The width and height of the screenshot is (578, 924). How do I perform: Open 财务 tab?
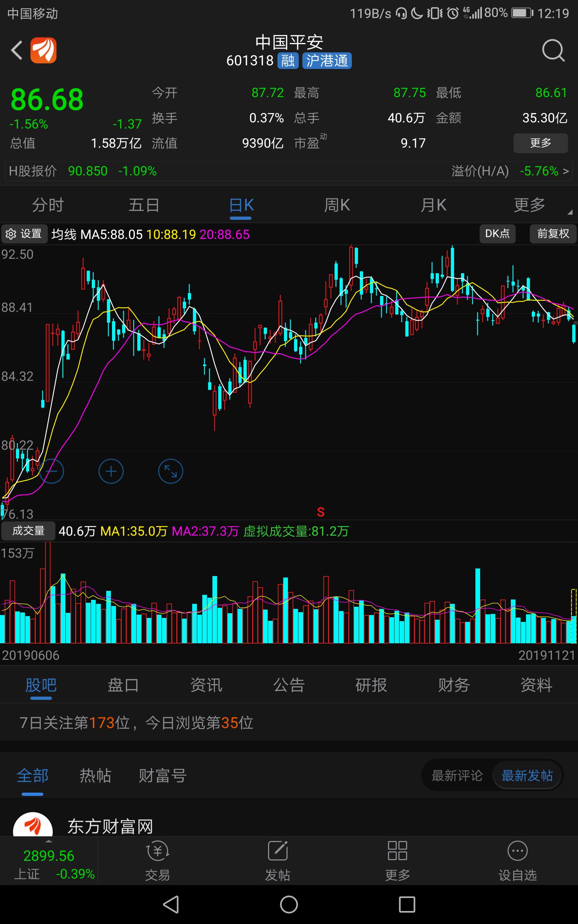tap(454, 685)
